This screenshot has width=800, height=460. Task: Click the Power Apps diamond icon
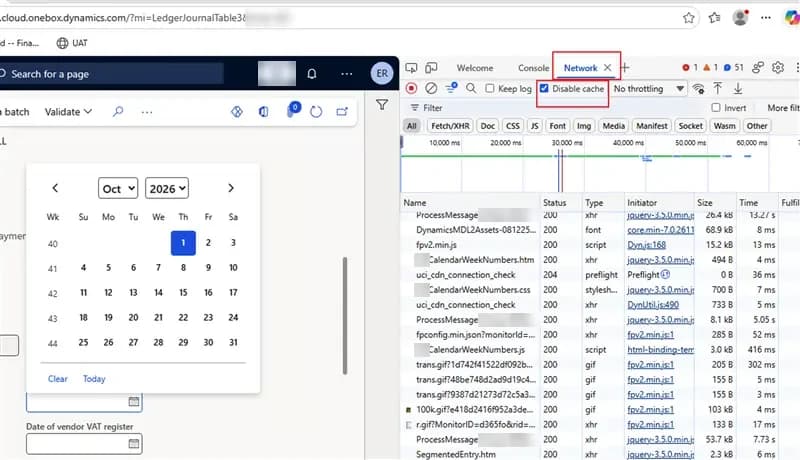237,111
